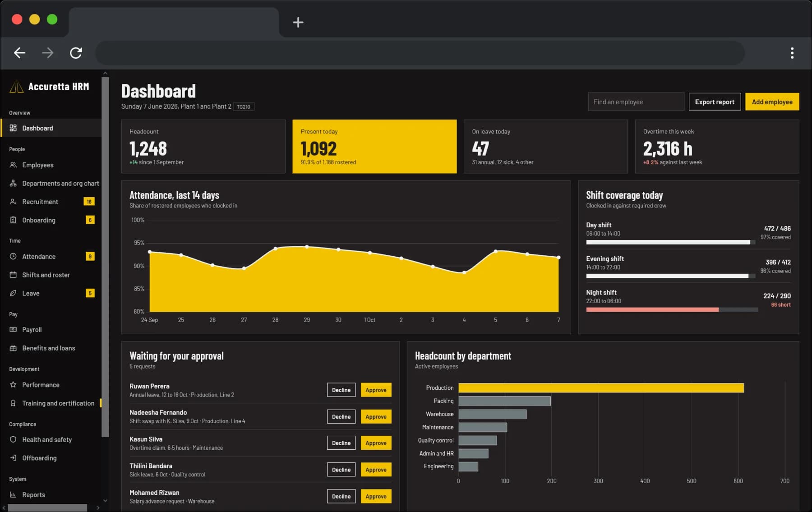This screenshot has height=512, width=812.
Task: Click the Health and safety shield icon
Action: click(13, 439)
